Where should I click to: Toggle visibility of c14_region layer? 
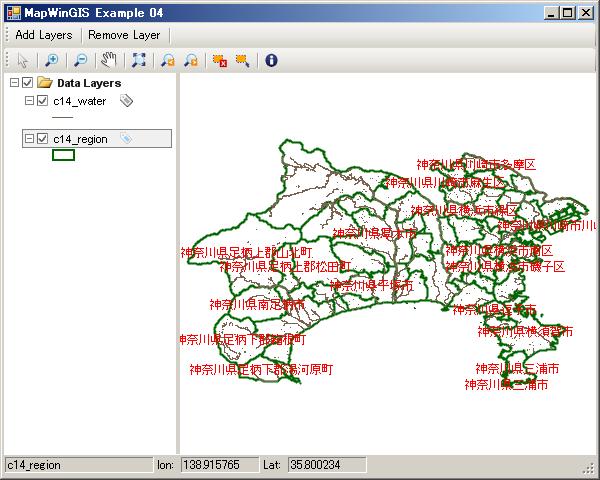[43, 139]
